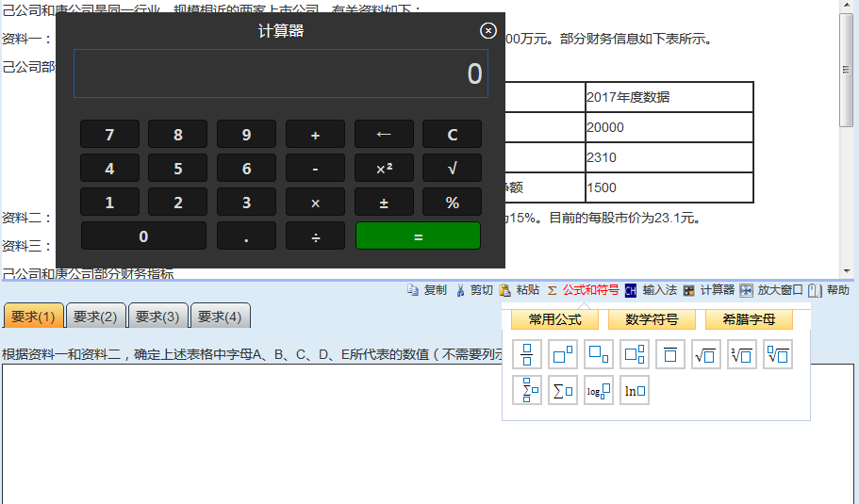Insert the cube root template
The width and height of the screenshot is (859, 504).
(742, 354)
